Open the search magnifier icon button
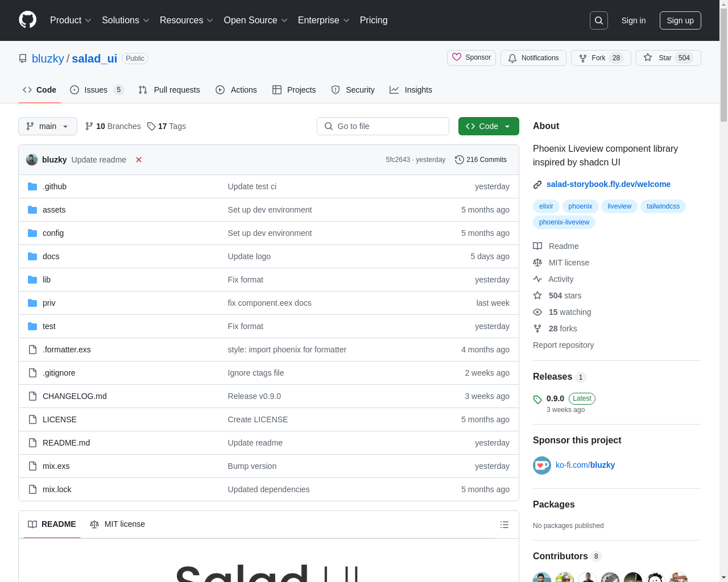The width and height of the screenshot is (728, 582). tap(599, 20)
